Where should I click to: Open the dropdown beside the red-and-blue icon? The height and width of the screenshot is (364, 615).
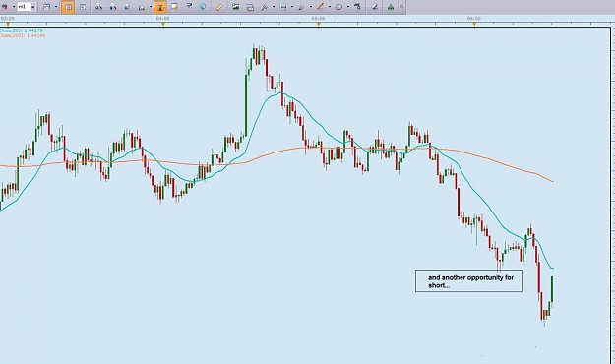tap(14, 7)
